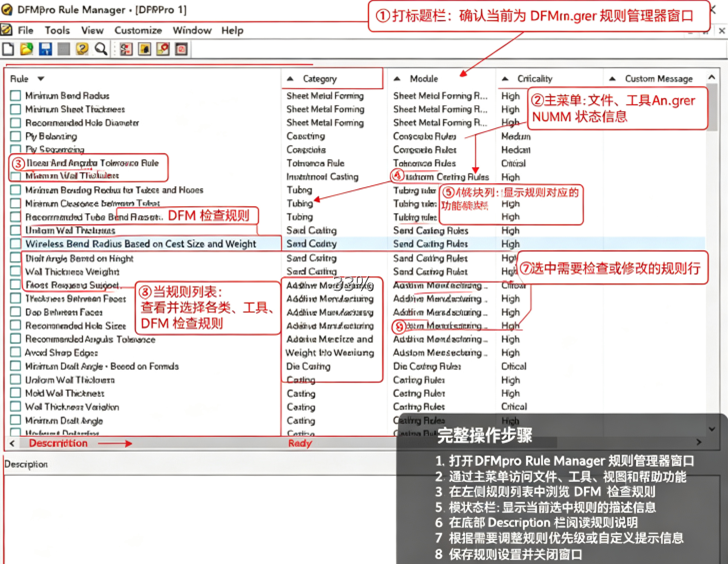The image size is (728, 564).
Task: Toggle the Ply Balancing rule checkbox
Action: pyautogui.click(x=15, y=136)
